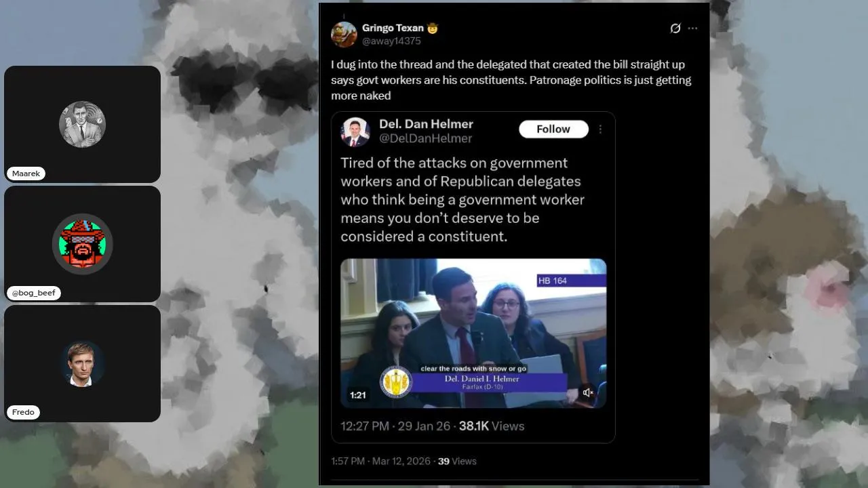
Task: Follow Del. Dan Helmer
Action: [553, 129]
